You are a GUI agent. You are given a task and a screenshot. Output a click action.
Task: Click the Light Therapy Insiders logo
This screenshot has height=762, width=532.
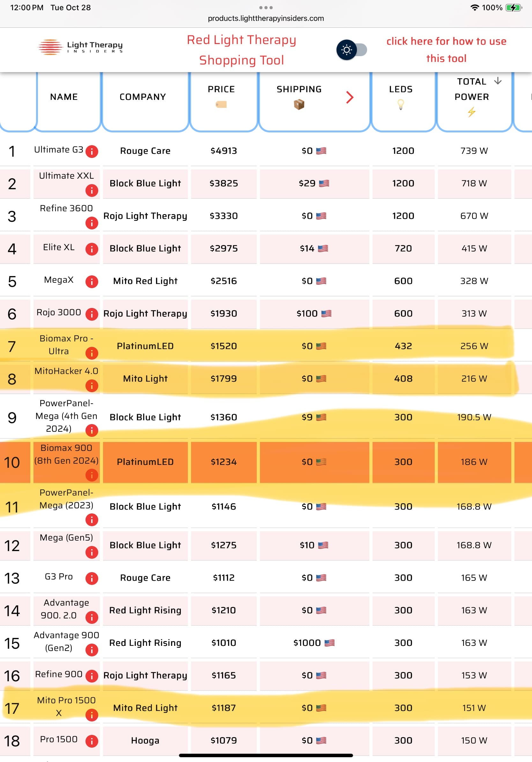tap(81, 47)
